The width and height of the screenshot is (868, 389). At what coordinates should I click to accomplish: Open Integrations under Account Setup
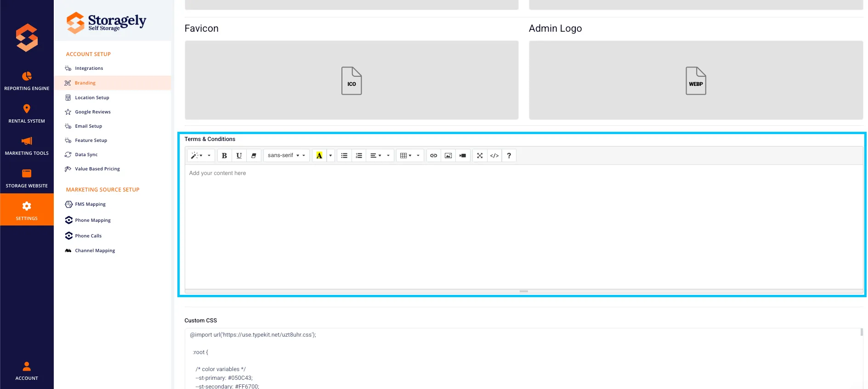(x=89, y=68)
